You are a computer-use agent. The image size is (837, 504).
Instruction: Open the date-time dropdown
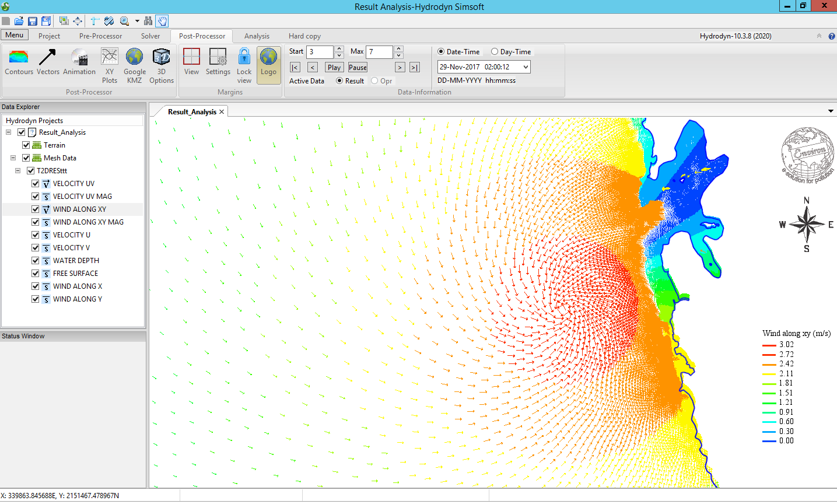point(526,67)
